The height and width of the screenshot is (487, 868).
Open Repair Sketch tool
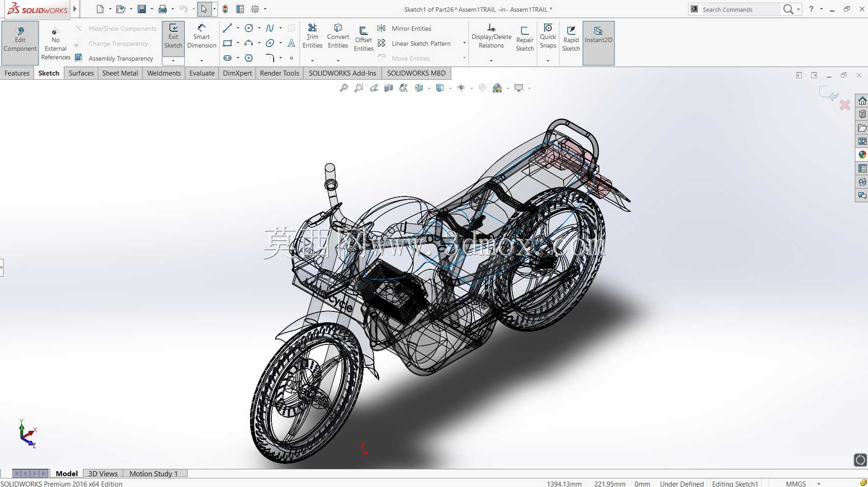(x=525, y=39)
